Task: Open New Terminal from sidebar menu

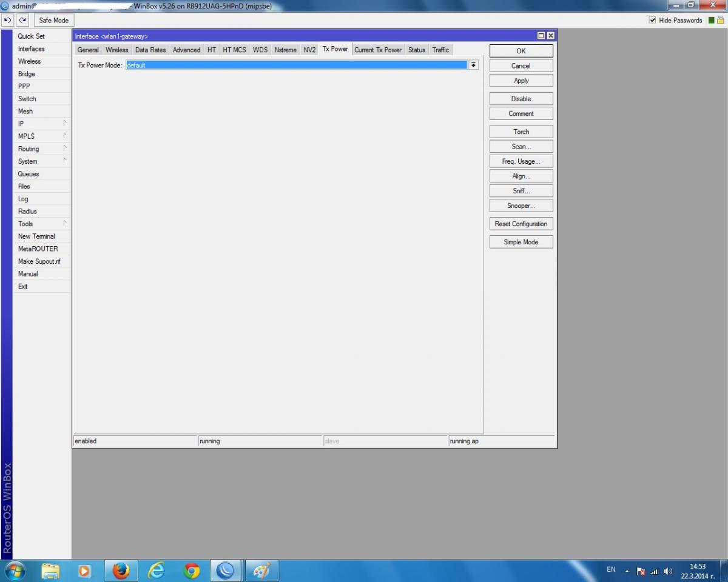Action: click(36, 236)
